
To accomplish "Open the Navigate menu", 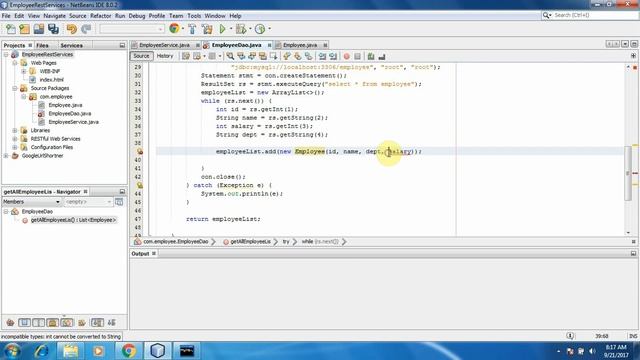I will point(54,16).
